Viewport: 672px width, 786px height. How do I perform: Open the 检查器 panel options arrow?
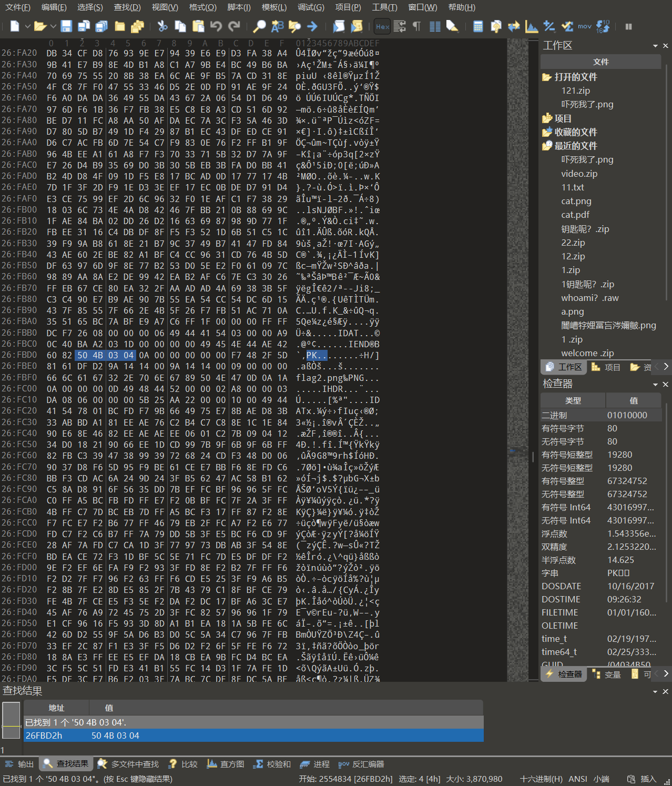pos(655,384)
